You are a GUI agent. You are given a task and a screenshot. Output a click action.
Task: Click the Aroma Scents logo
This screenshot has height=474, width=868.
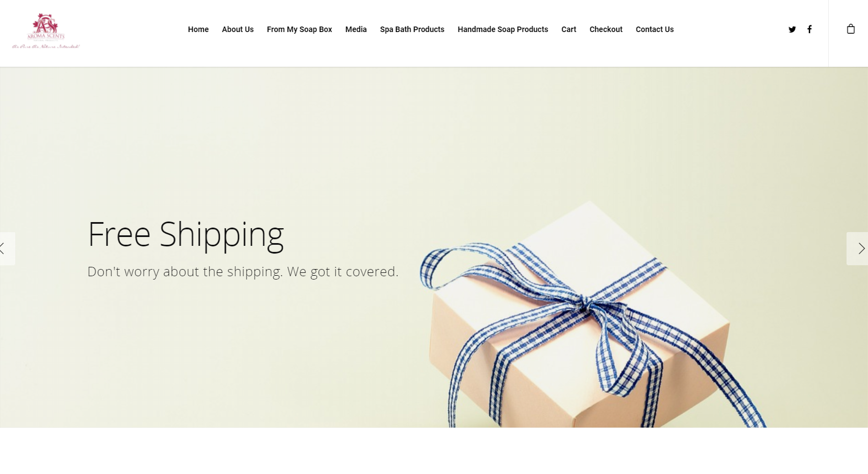[46, 31]
